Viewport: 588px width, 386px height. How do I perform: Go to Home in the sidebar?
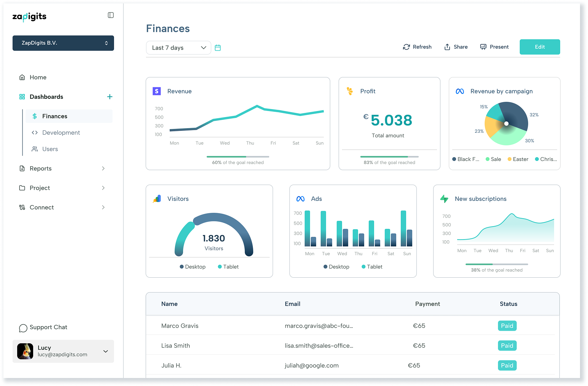point(38,77)
